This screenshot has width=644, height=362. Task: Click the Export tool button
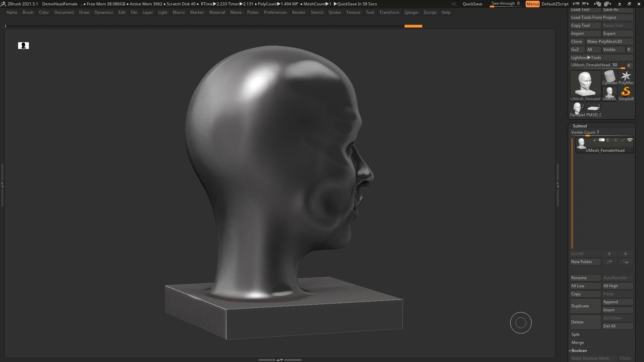[618, 34]
